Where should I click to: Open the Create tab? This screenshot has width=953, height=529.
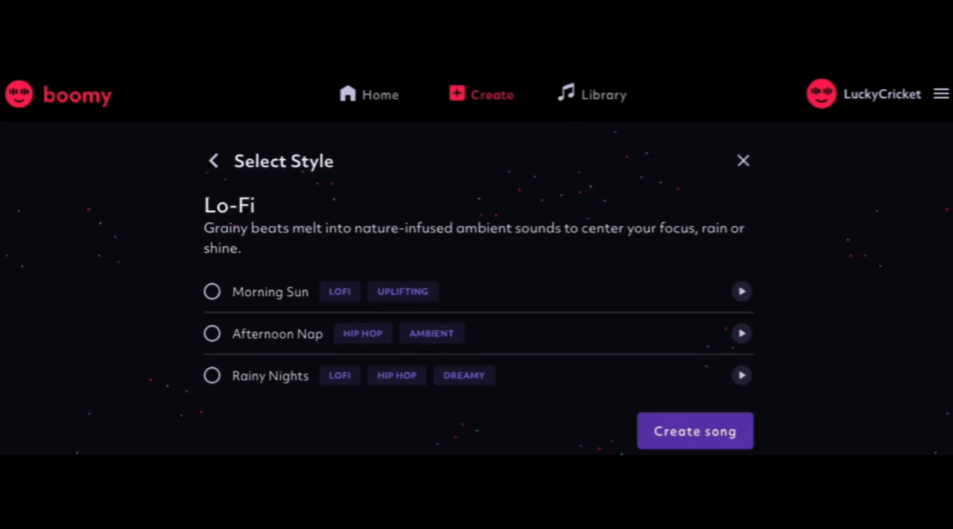coord(481,94)
